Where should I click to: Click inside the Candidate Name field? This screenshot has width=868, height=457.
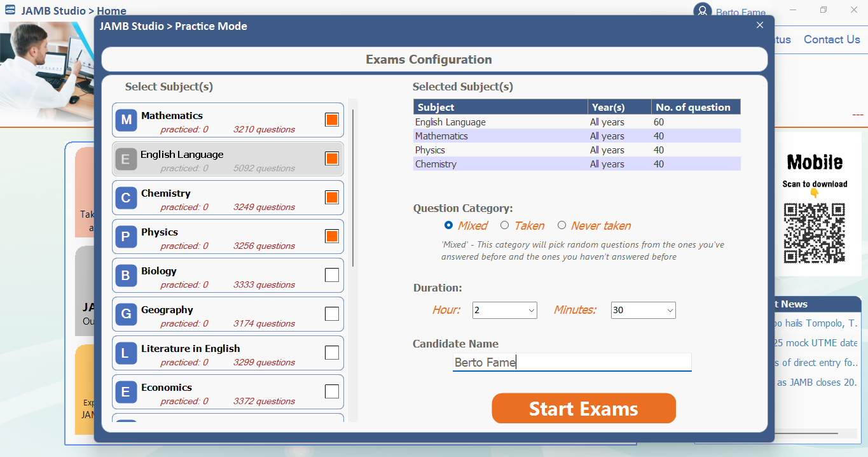click(x=571, y=362)
